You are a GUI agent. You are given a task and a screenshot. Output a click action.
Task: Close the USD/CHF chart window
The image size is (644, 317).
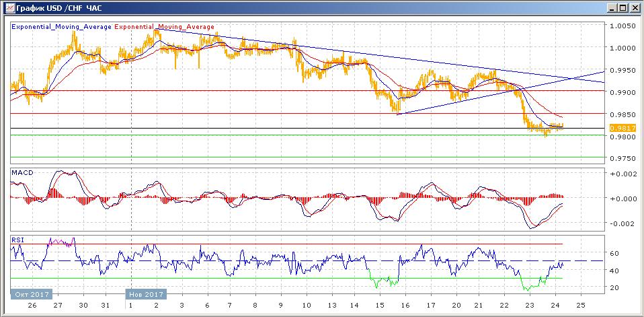coord(634,8)
